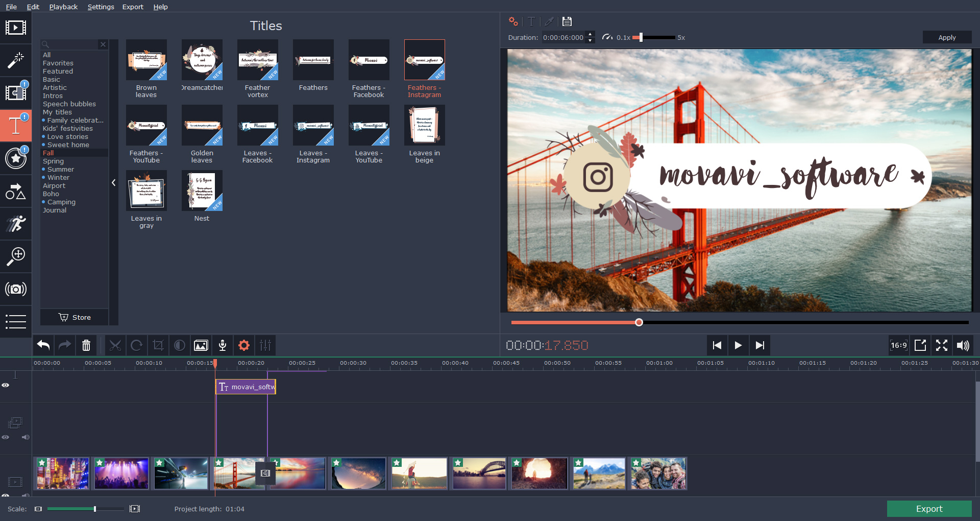Image resolution: width=980 pixels, height=521 pixels.
Task: Hide the titles track with its eye toggle
Action: tap(6, 385)
